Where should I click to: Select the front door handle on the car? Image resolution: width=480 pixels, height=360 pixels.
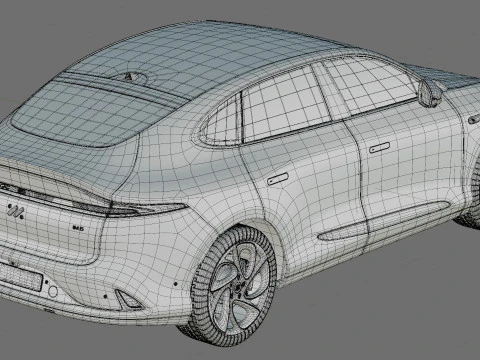pyautogui.click(x=380, y=147)
